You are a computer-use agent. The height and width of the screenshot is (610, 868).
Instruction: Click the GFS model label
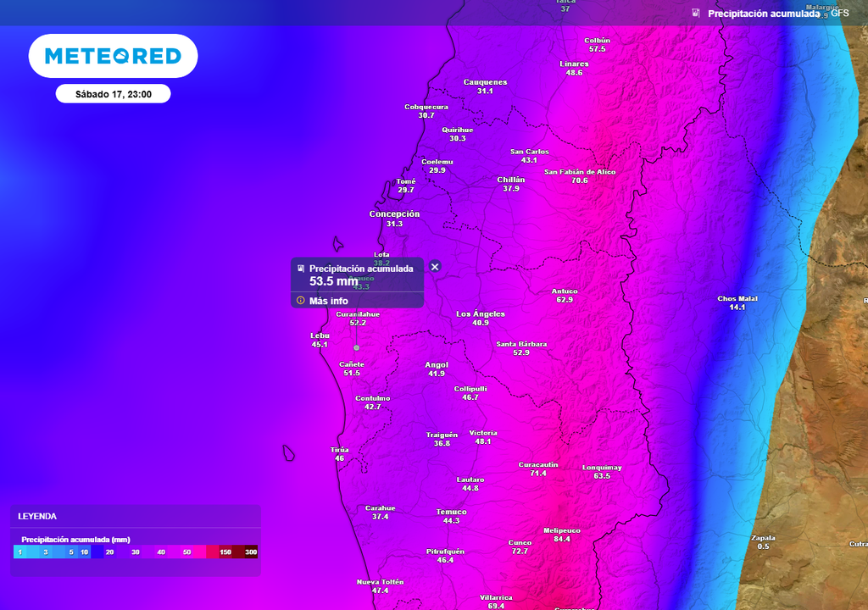pyautogui.click(x=838, y=14)
